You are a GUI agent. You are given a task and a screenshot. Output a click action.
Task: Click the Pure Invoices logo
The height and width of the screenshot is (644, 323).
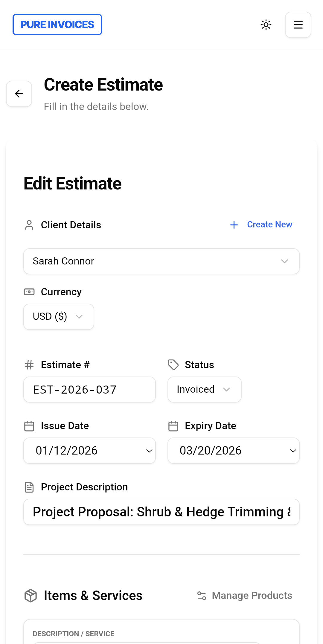coord(57,25)
